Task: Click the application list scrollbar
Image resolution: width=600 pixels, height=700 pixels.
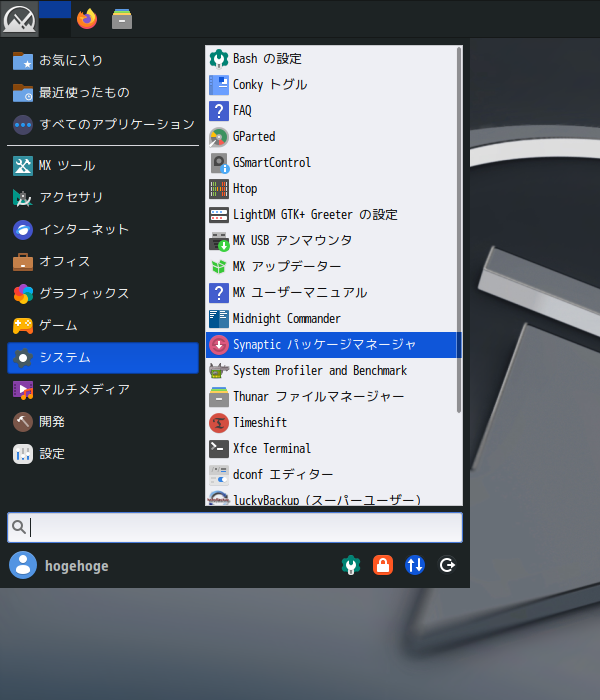Action: [459, 230]
